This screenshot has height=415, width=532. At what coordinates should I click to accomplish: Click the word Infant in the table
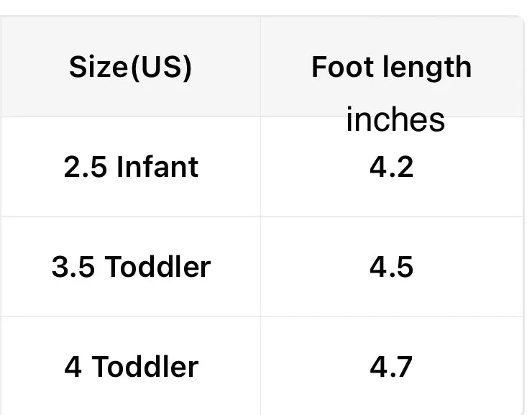[x=157, y=167]
